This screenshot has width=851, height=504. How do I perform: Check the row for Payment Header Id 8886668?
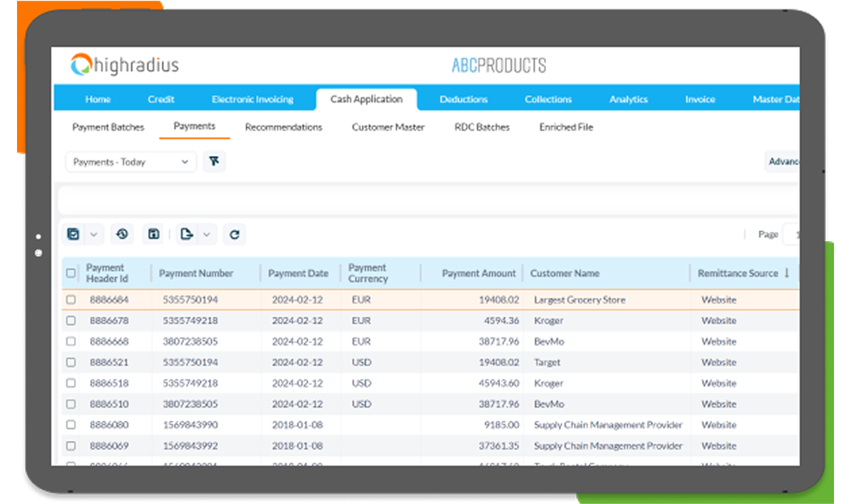[x=71, y=342]
